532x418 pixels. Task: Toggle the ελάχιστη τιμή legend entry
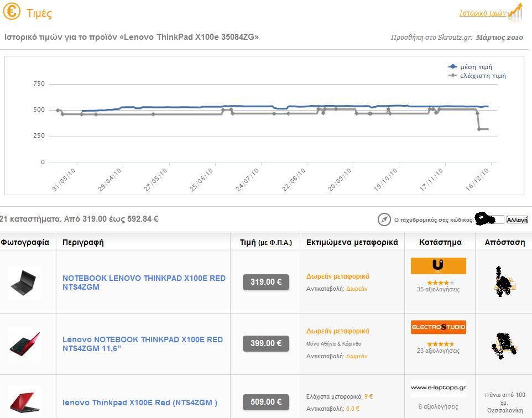point(477,76)
